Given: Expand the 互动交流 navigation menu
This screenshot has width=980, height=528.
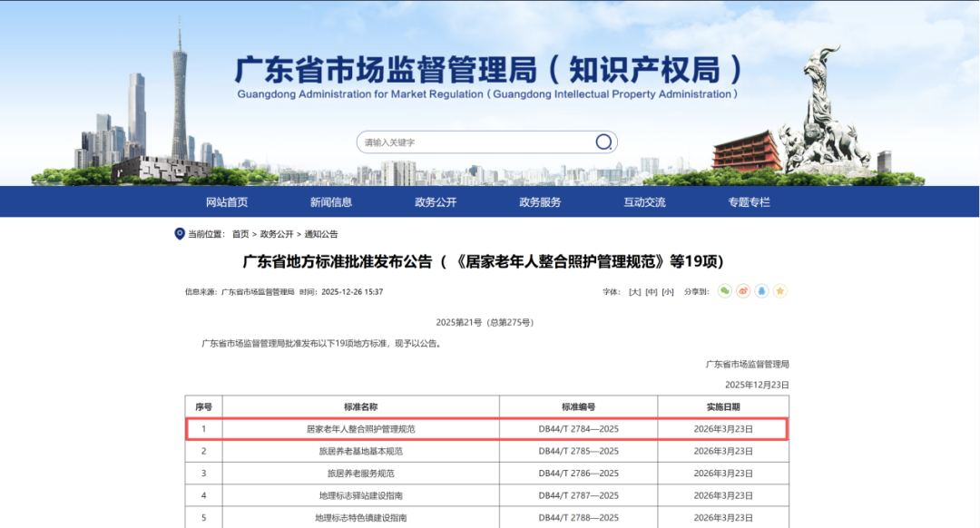Looking at the screenshot, I should pyautogui.click(x=644, y=202).
